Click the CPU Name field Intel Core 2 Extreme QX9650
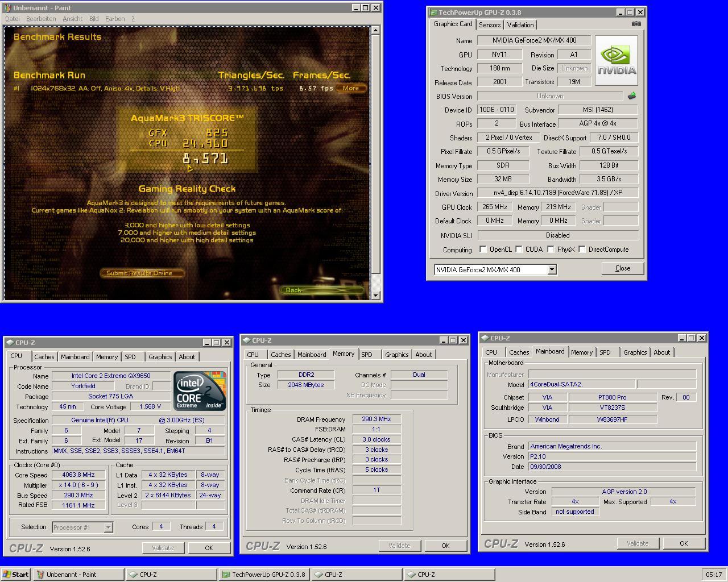The height and width of the screenshot is (582, 728). pyautogui.click(x=111, y=376)
